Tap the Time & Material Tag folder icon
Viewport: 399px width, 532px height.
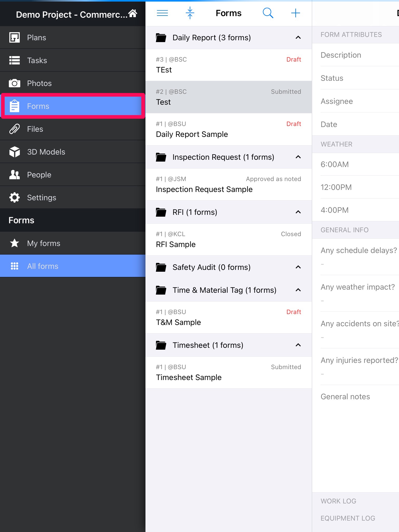(161, 290)
